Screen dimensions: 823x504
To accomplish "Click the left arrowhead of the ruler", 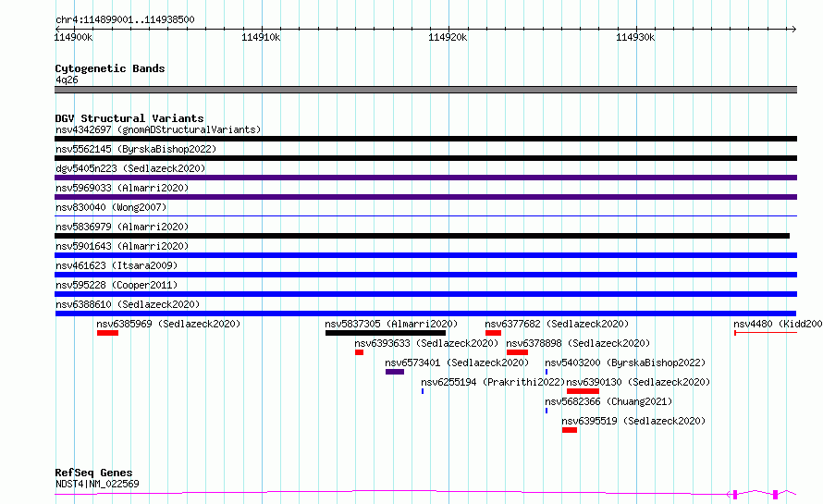I will pyautogui.click(x=57, y=29).
